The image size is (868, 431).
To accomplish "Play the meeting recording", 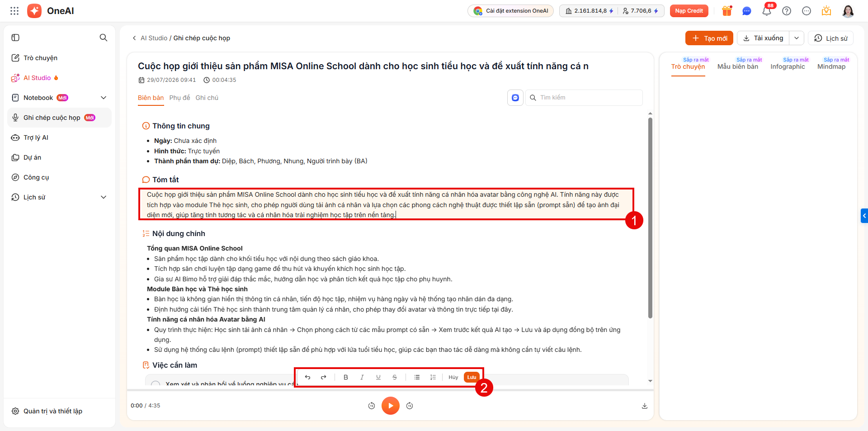I will point(391,406).
